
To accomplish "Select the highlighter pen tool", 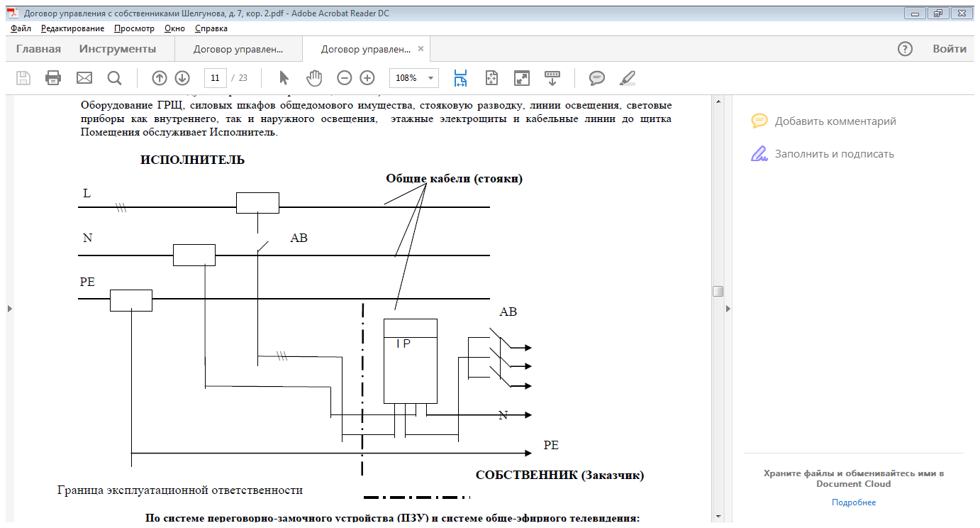I will click(628, 78).
